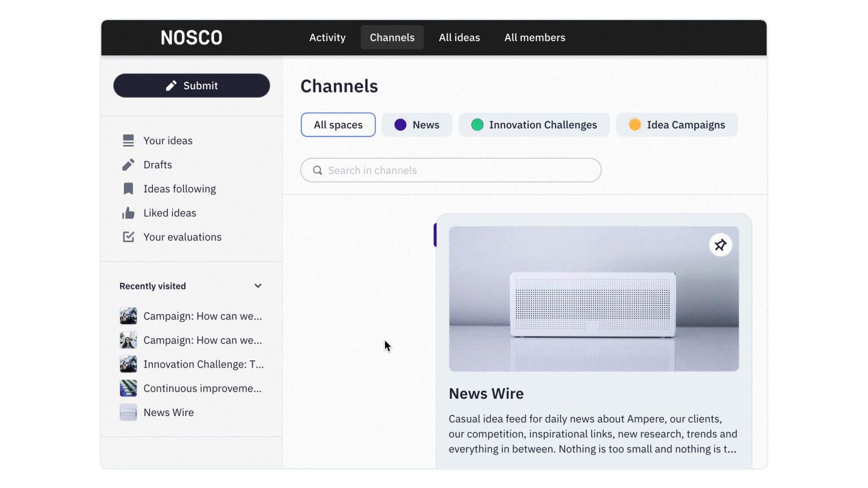Click the Recently visited heading
The width and height of the screenshot is (868, 488).
152,286
